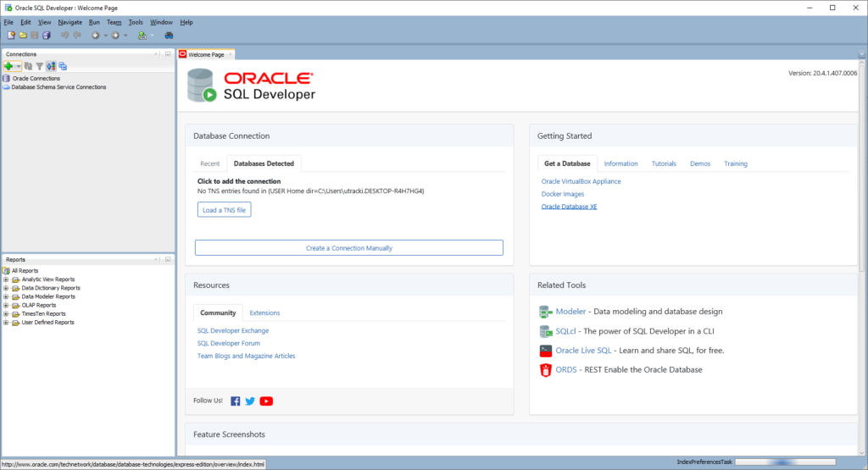The image size is (868, 470).
Task: Click the New file toolbar icon
Action: pyautogui.click(x=10, y=36)
